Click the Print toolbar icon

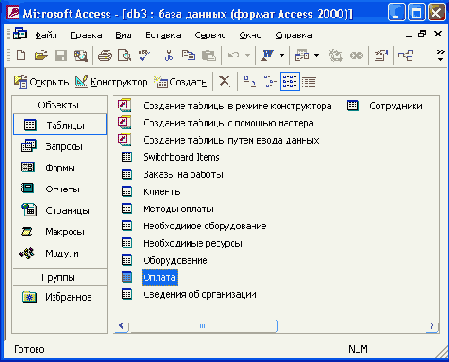click(x=105, y=55)
